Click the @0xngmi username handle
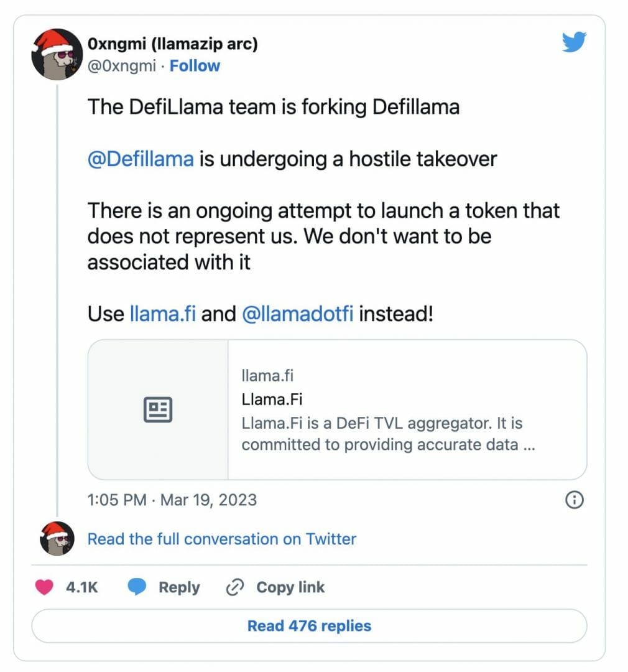 pyautogui.click(x=123, y=65)
